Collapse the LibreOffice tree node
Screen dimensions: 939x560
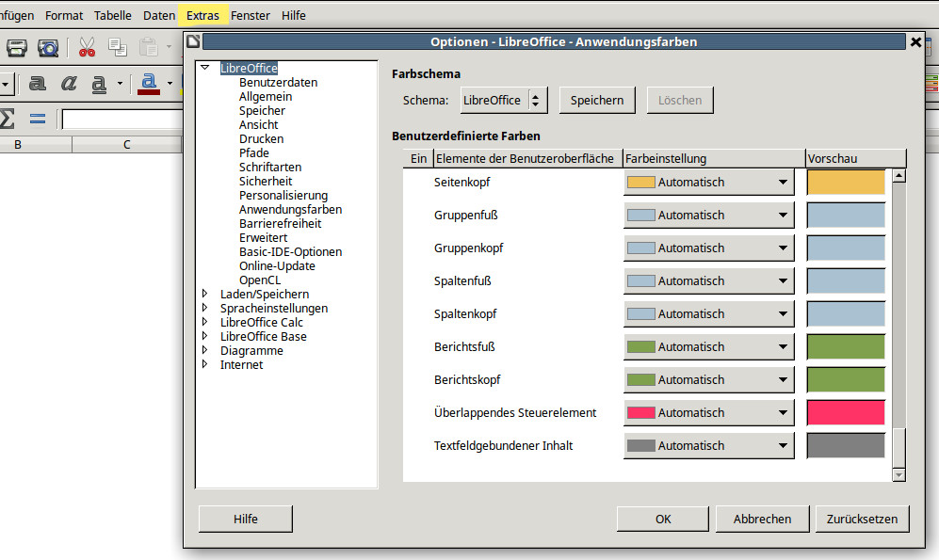click(x=204, y=68)
